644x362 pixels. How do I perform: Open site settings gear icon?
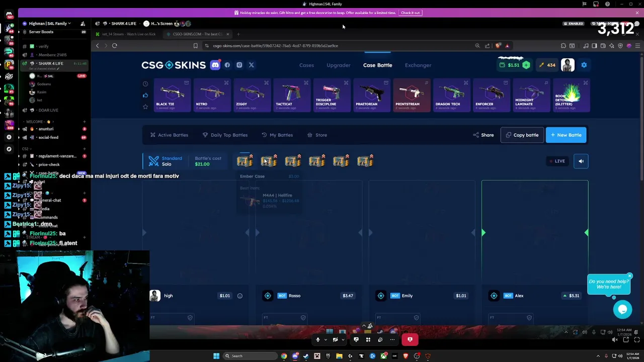[584, 65]
